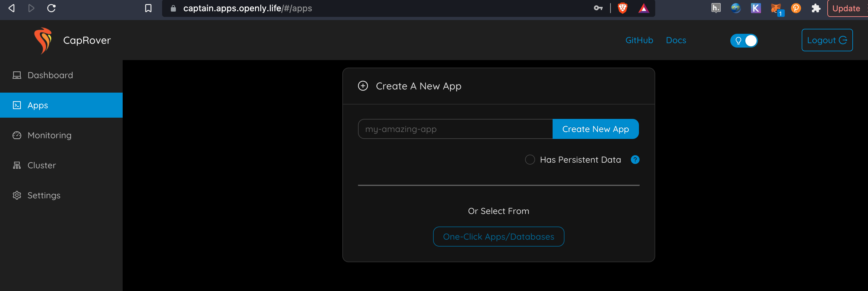Open the MetaMask fox extension
Screen dimensions: 868x291
point(776,8)
